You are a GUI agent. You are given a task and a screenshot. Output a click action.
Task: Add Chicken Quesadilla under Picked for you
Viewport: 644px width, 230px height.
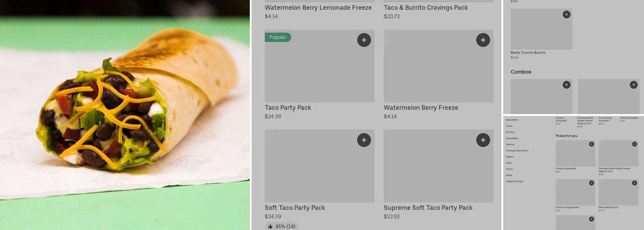click(592, 144)
